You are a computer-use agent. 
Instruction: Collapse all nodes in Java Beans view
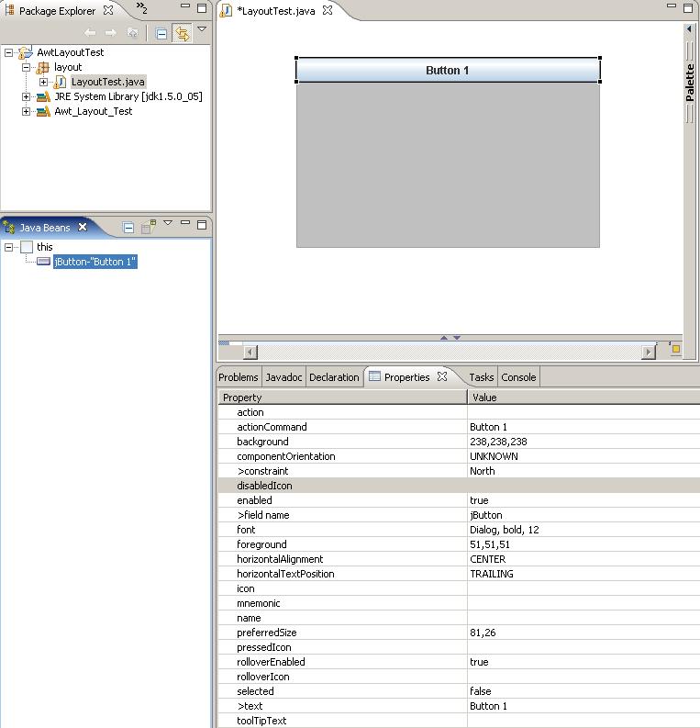[x=128, y=228]
